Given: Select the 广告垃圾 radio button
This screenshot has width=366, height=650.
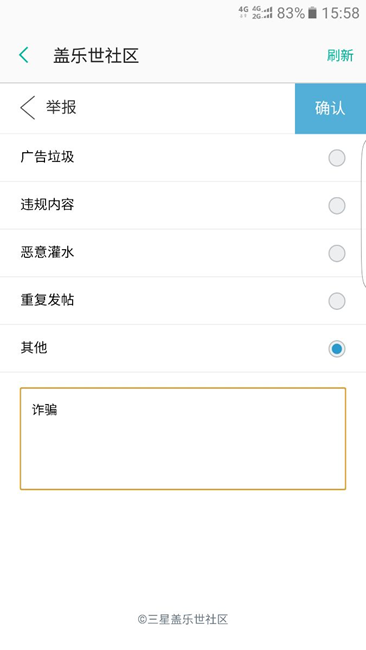Looking at the screenshot, I should click(x=337, y=158).
